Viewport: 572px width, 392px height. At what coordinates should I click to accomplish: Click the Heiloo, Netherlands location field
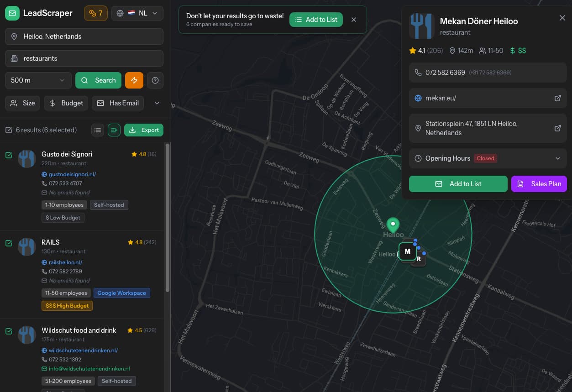coord(84,37)
